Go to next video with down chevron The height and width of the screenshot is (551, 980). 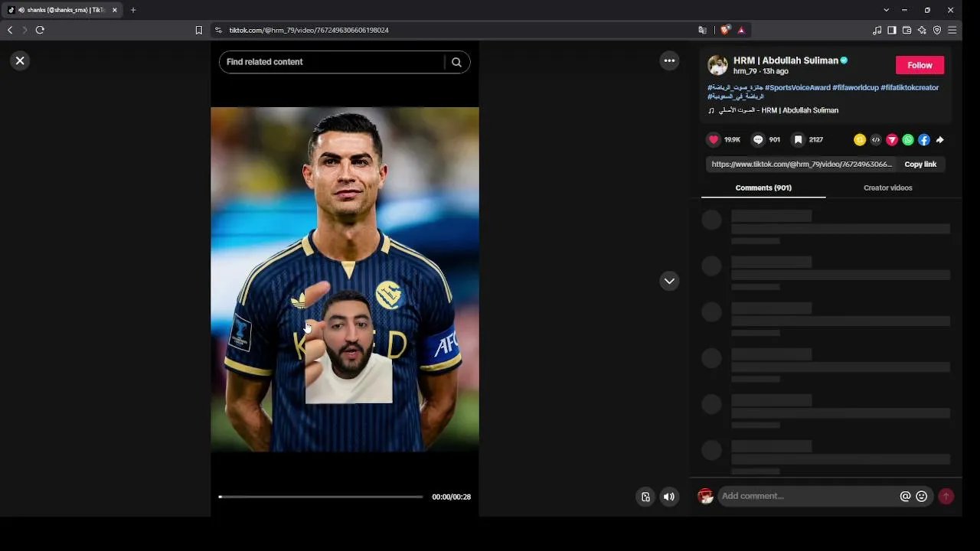pyautogui.click(x=669, y=281)
